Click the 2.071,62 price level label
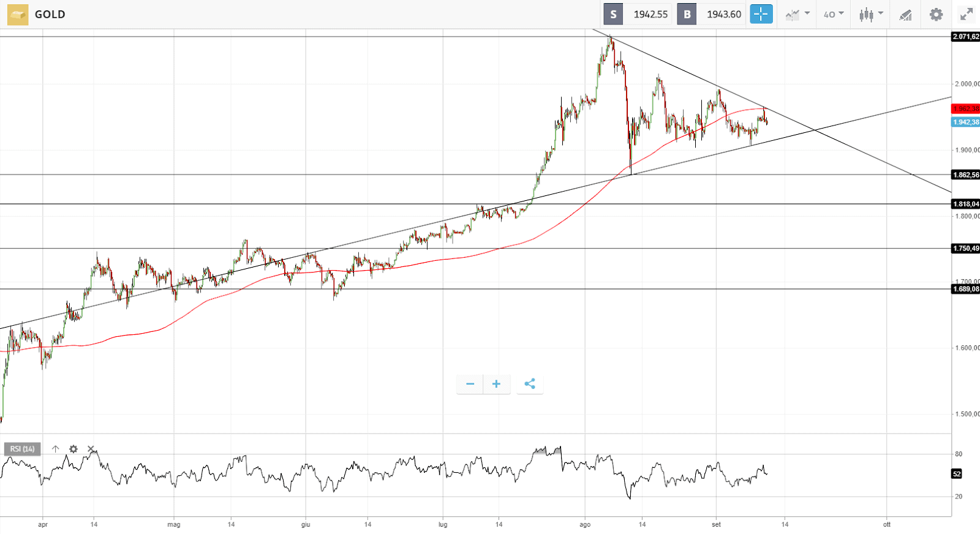Viewport: 980px width, 534px height. coord(966,37)
